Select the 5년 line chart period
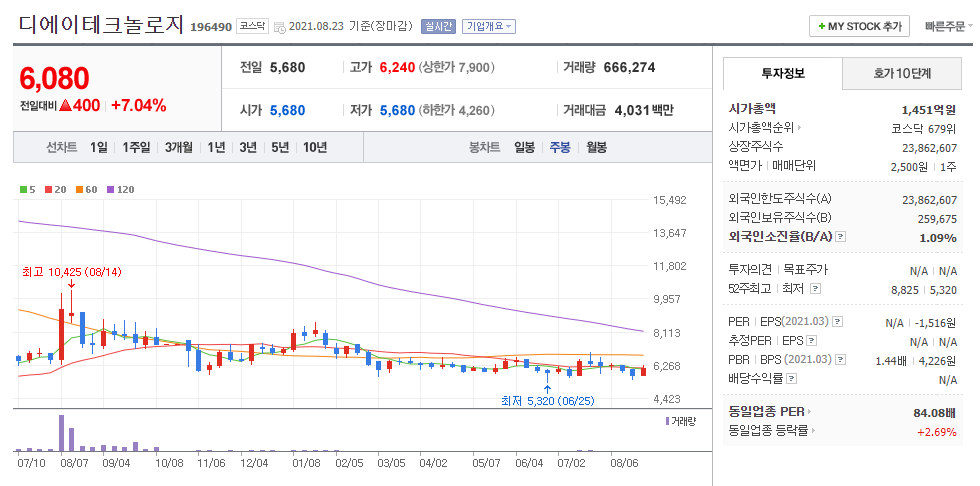980x486 pixels. [x=280, y=147]
